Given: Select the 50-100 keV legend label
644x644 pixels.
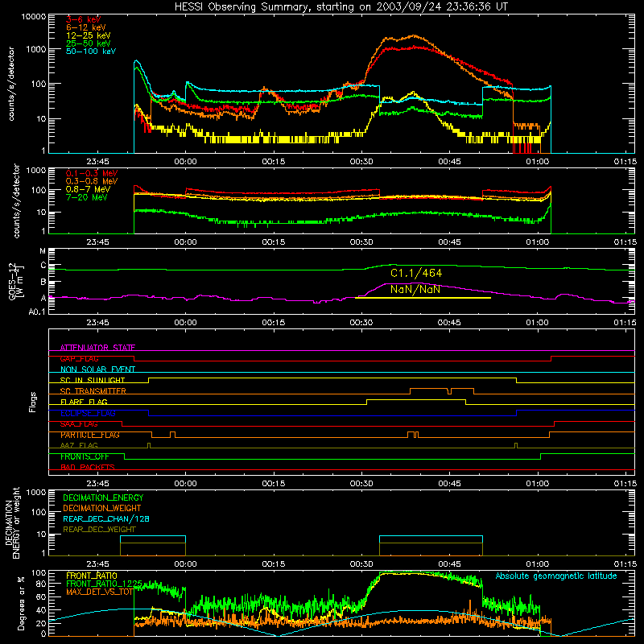Looking at the screenshot, I should point(91,52).
